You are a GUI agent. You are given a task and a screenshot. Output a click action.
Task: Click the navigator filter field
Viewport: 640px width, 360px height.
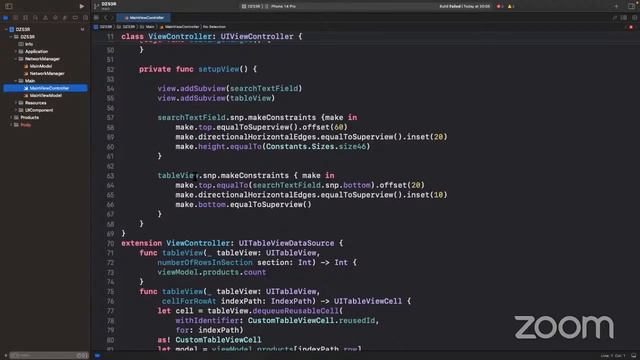(x=48, y=356)
